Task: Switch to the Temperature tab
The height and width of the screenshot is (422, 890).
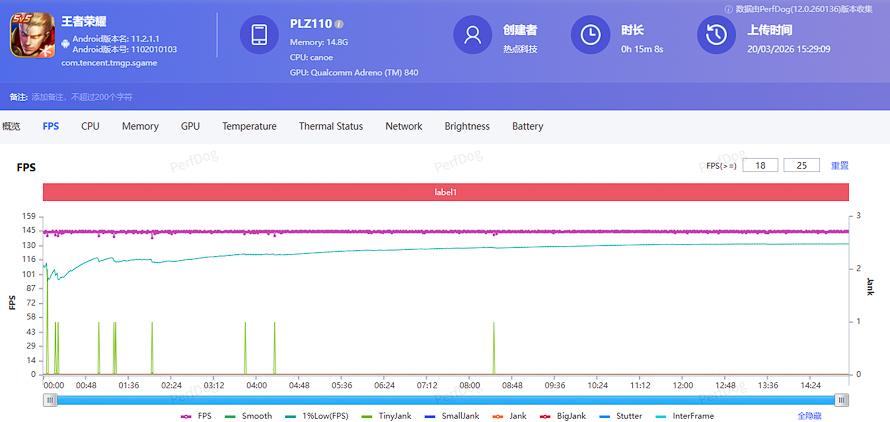Action: tap(249, 127)
